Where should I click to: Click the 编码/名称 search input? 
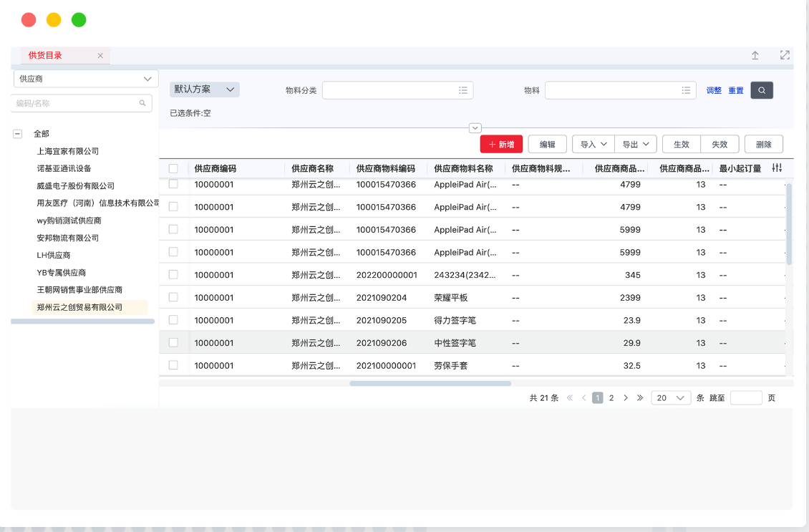[x=82, y=103]
